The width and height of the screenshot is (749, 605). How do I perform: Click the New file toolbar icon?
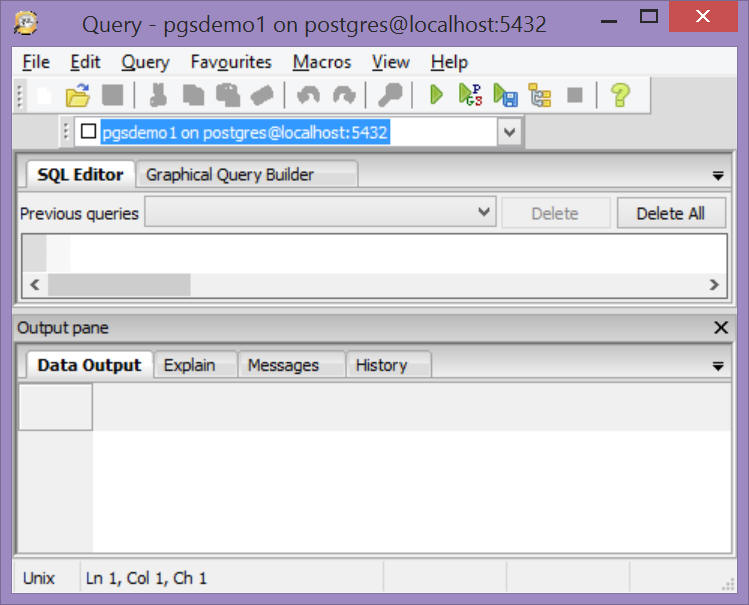44,95
